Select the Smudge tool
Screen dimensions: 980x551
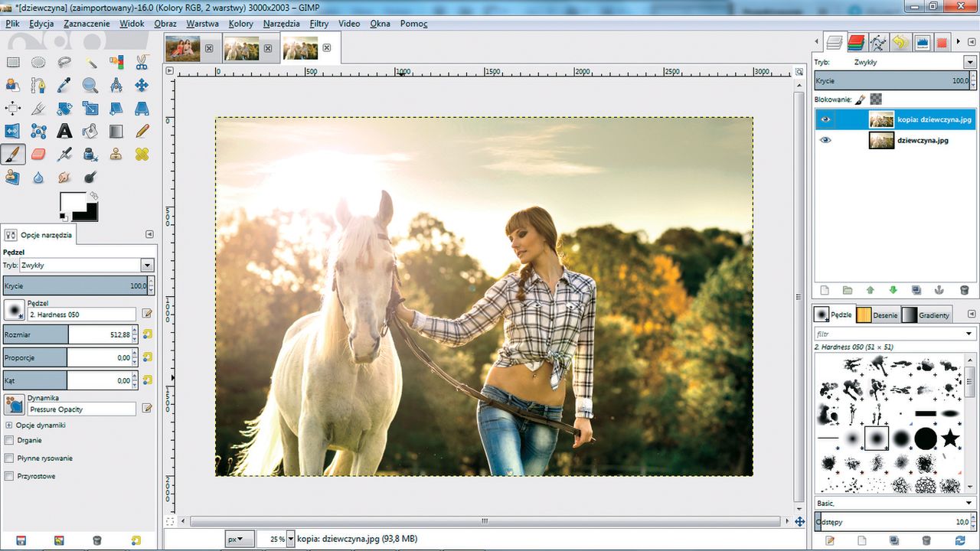click(x=64, y=178)
